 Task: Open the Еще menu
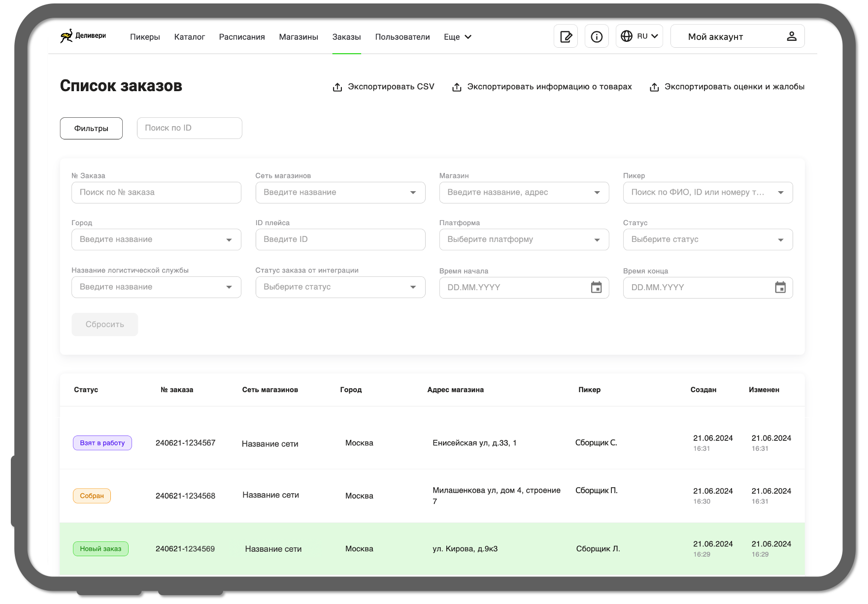[457, 37]
